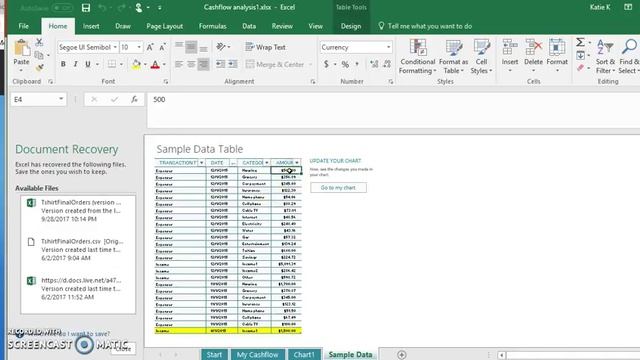
Task: Switch to the My Cashflow sheet tab
Action: [258, 354]
